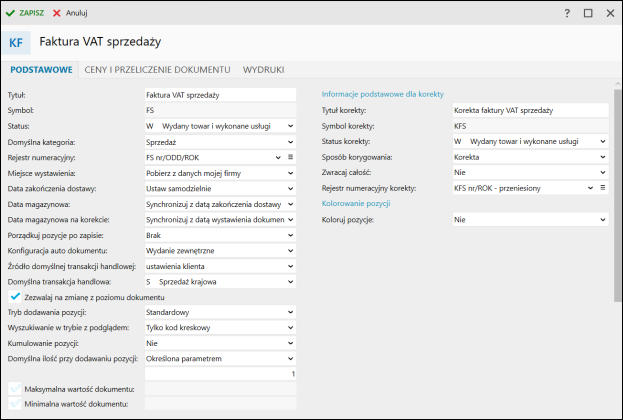Click the Anuluj button label
This screenshot has height=420, width=623.
pos(77,13)
